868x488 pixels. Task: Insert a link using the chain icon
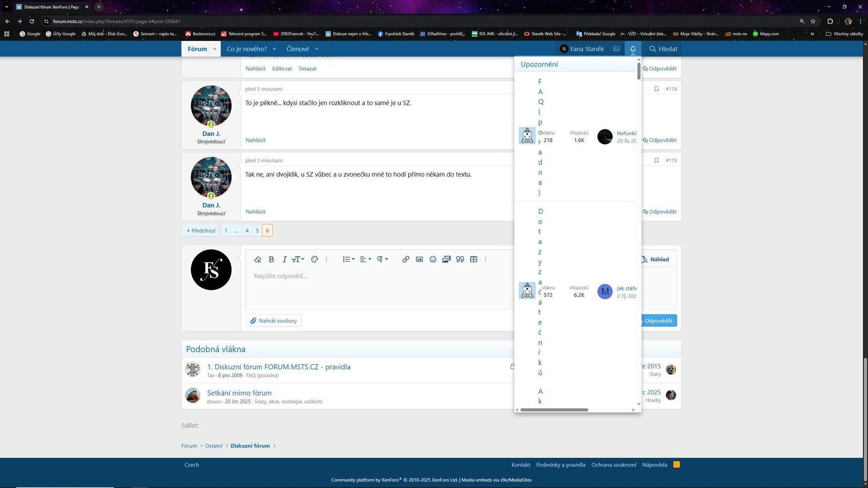point(406,259)
